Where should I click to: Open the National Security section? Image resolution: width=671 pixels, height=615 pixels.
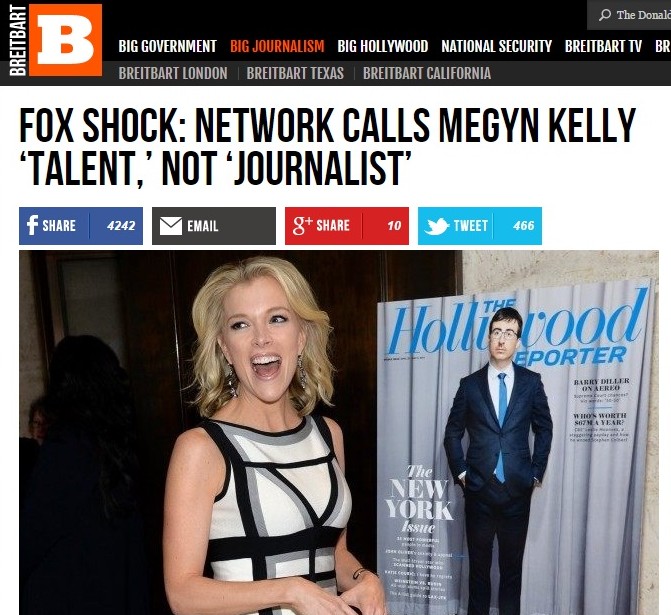(x=496, y=46)
